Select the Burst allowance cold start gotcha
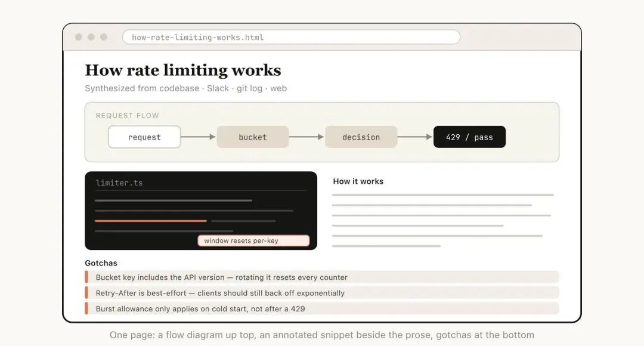This screenshot has height=346, width=644. tap(322, 308)
